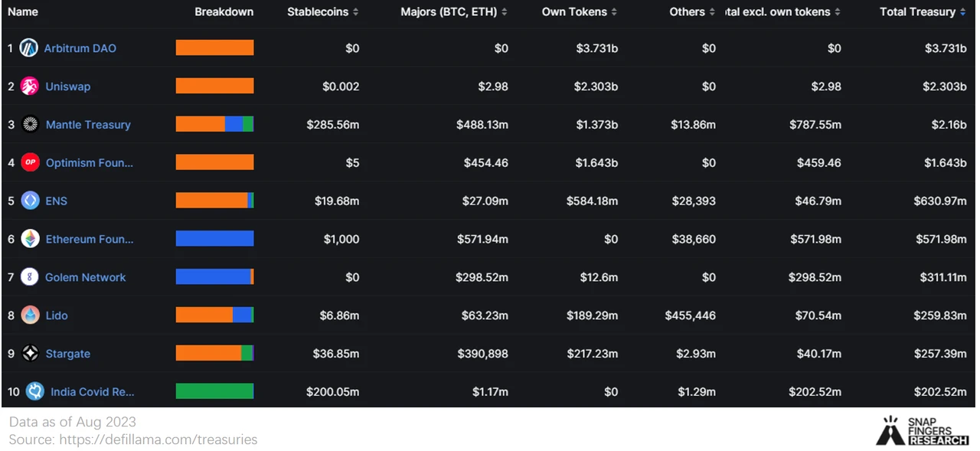Image resolution: width=980 pixels, height=451 pixels.
Task: Click the Mantle Treasury logo icon
Action: tap(31, 124)
